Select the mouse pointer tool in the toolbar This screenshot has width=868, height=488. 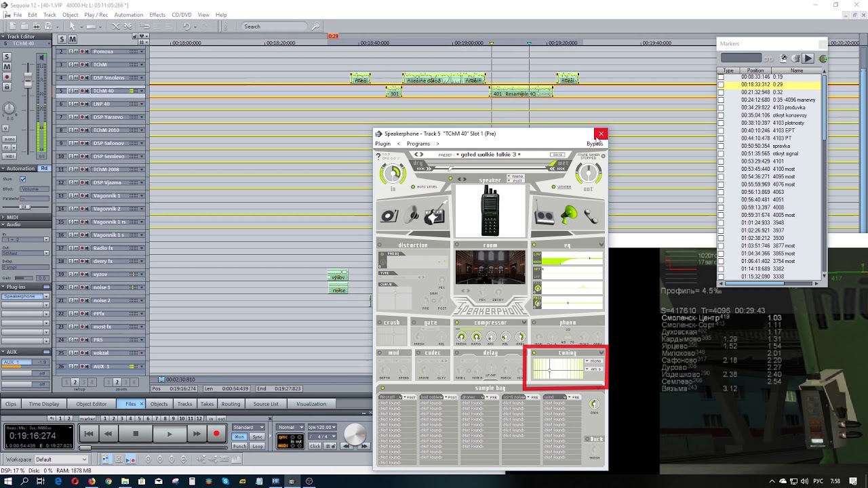click(x=73, y=26)
